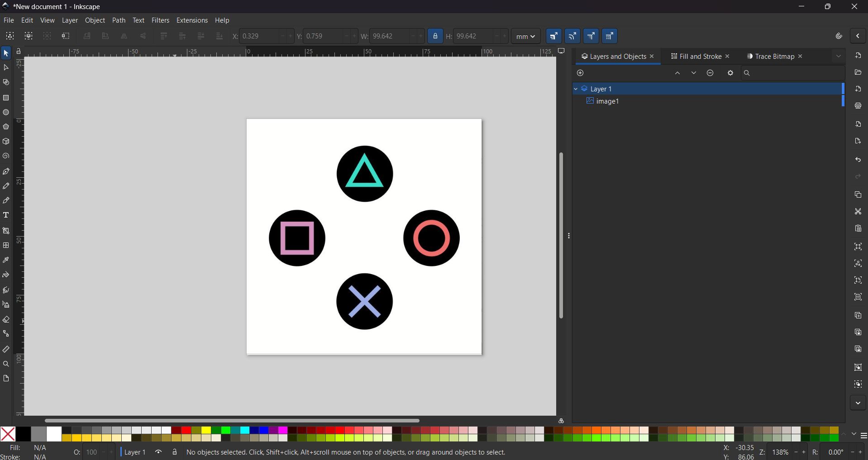The height and width of the screenshot is (460, 868).
Task: Select the Rectangle tool
Action: pos(6,98)
